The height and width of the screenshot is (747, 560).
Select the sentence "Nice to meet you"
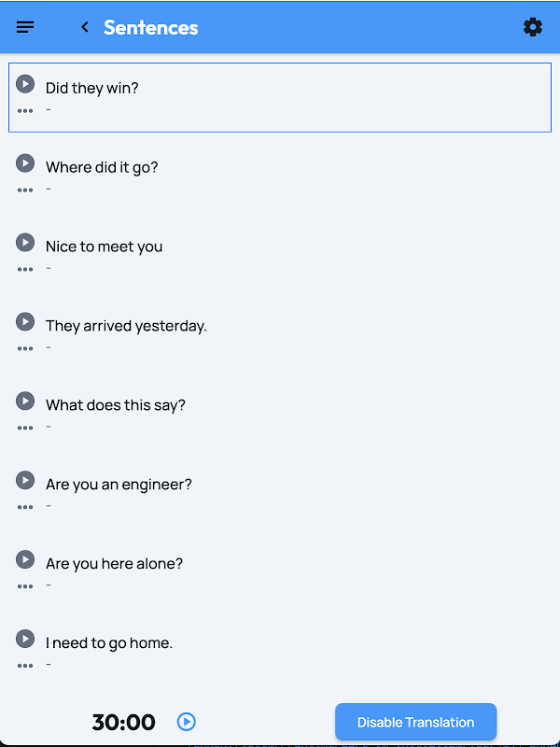pyautogui.click(x=105, y=247)
